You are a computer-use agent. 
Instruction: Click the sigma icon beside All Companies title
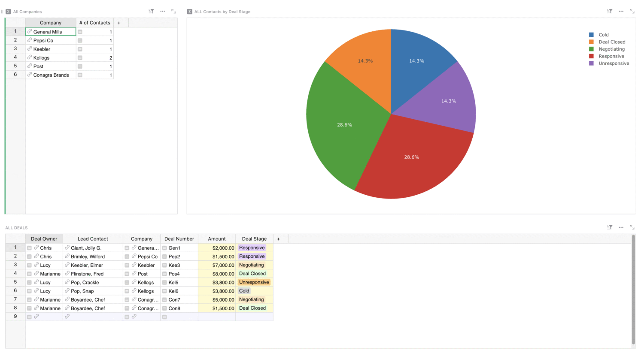point(8,12)
